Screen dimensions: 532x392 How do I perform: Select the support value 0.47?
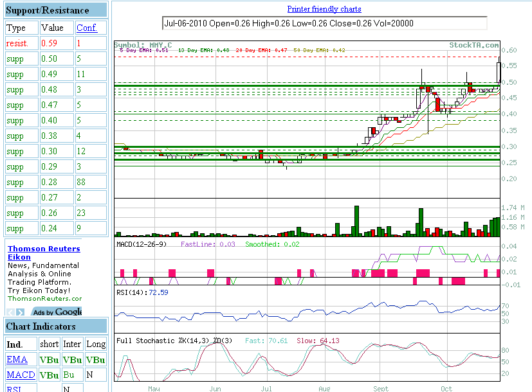(x=57, y=105)
